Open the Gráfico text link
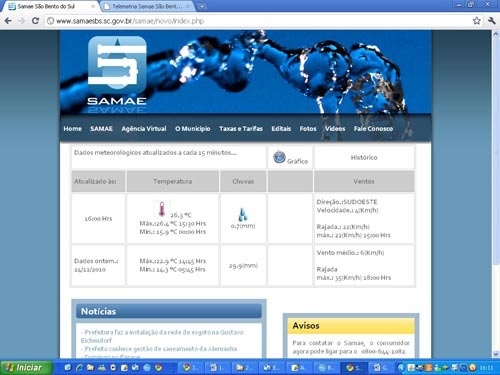 297,161
